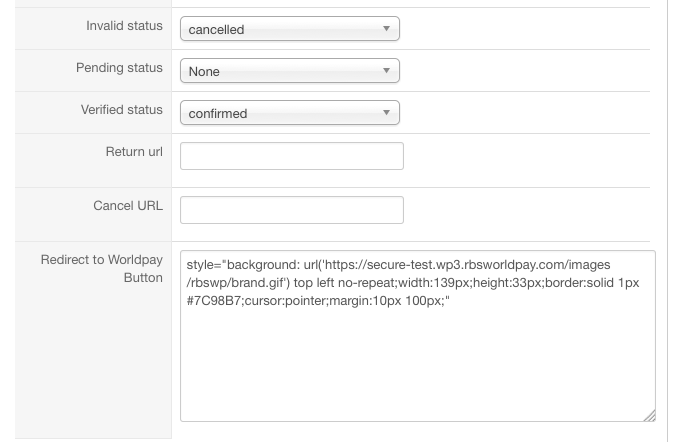Click the 'Redirect to Worldpay Button' label
The image size is (683, 442).
(102, 269)
